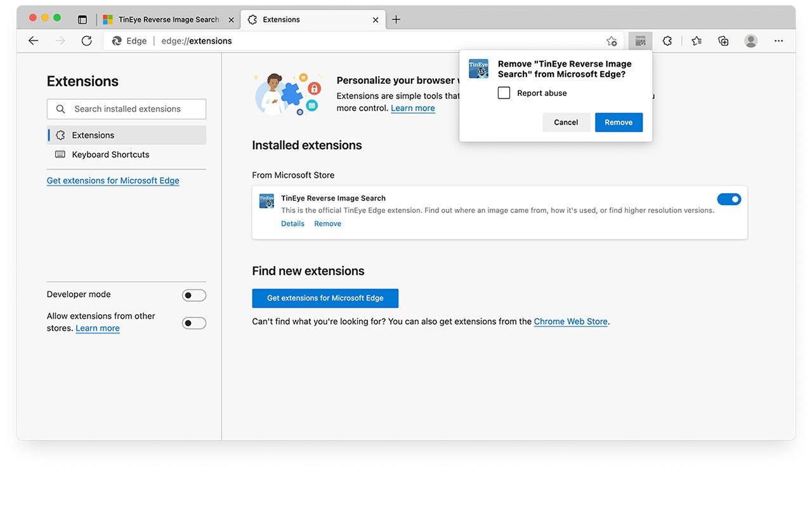Image resolution: width=812 pixels, height=508 pixels.
Task: Go back using the back arrow
Action: pos(34,41)
